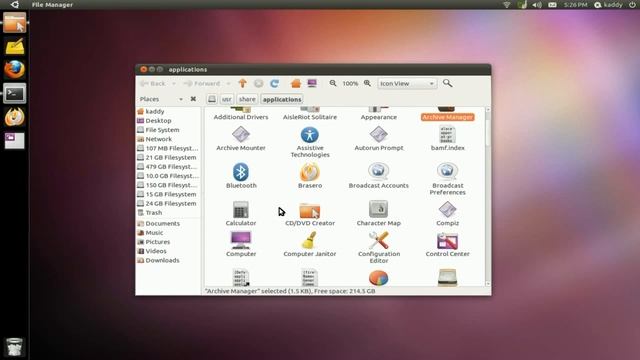
Task: Open Downloads bookmark in sidebar
Action: 168,260
